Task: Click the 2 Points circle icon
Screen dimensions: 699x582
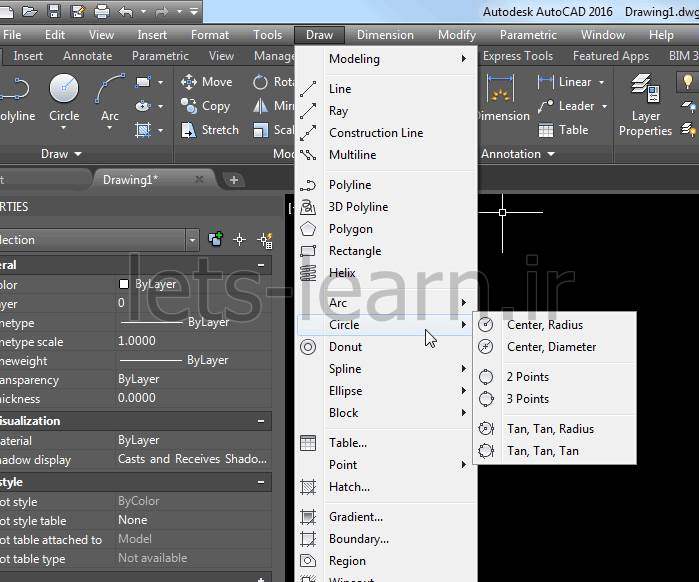Action: 485,377
